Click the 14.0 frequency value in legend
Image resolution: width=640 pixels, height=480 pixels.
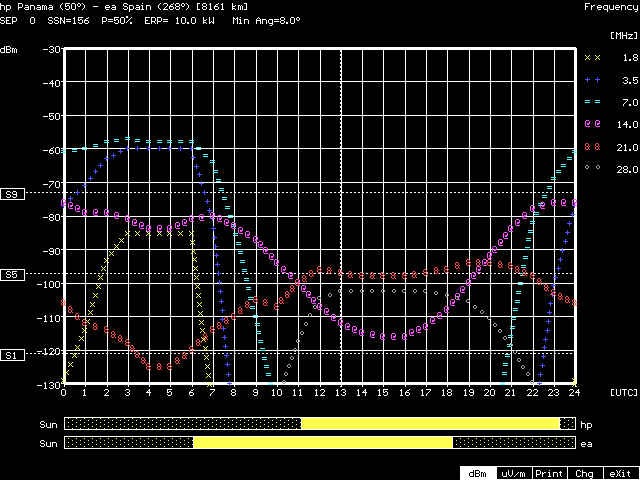pos(627,124)
